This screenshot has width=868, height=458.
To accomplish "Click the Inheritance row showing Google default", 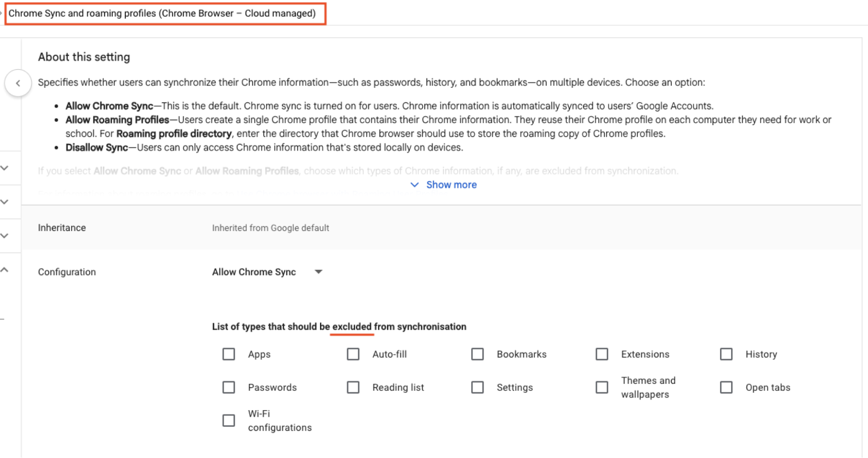I will [270, 228].
